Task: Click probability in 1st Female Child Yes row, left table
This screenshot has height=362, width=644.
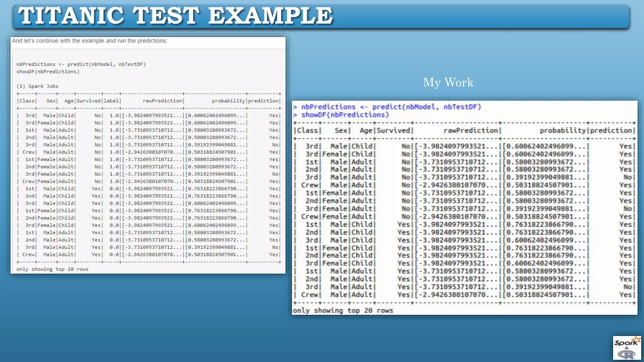Action: 215,211
